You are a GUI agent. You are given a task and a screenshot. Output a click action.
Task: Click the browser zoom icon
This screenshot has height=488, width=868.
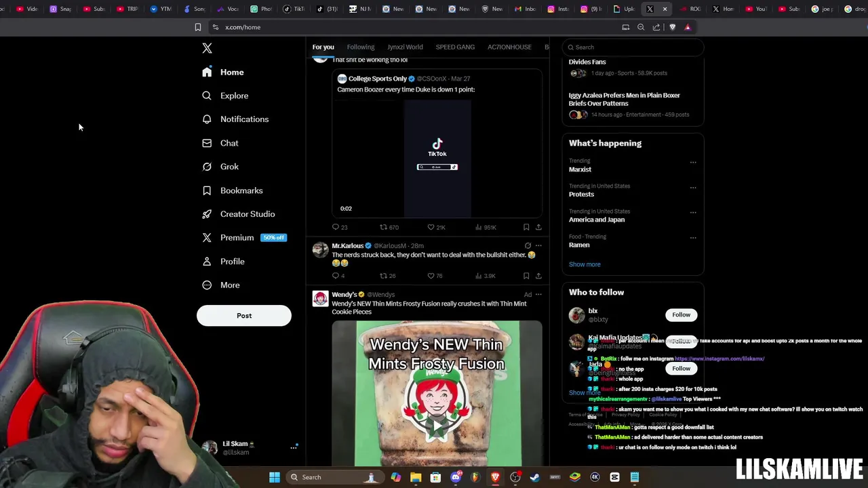[641, 27]
